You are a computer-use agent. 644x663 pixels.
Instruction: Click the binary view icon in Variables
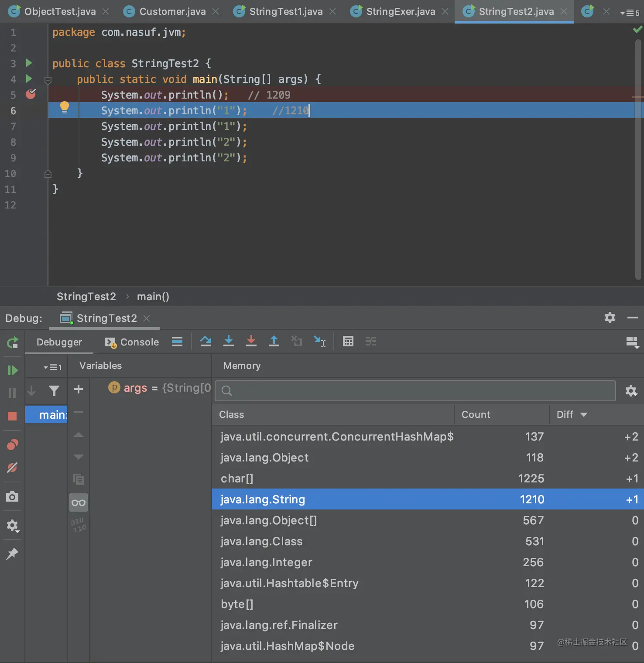tap(79, 525)
